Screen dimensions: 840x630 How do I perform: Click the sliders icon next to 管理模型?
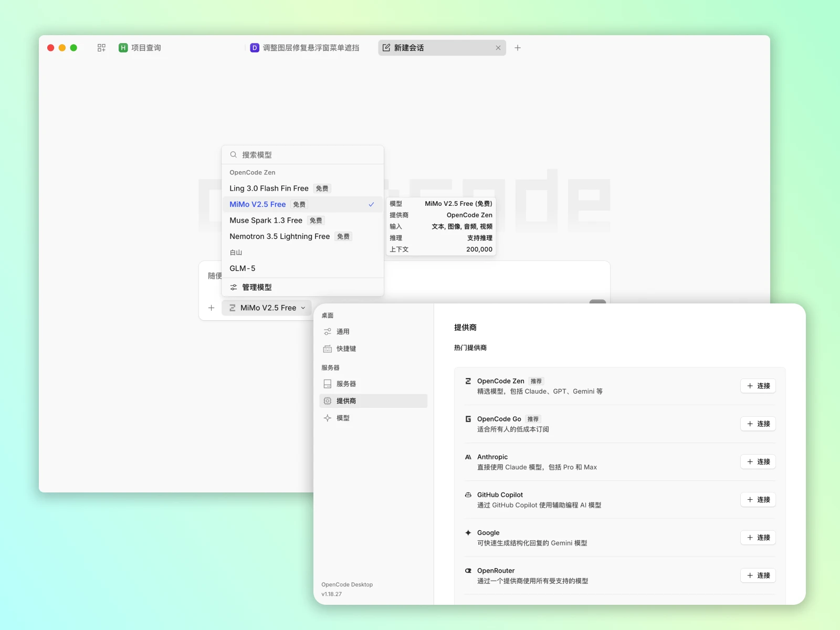pos(234,287)
